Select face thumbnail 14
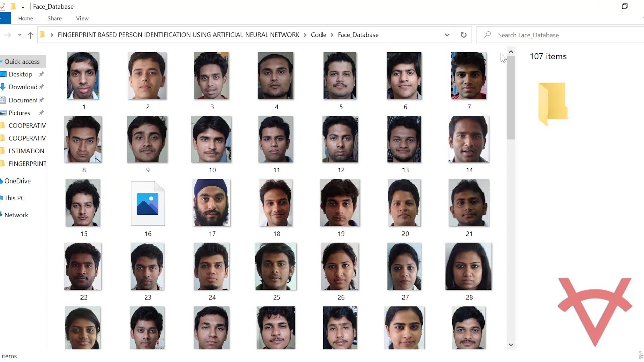 pyautogui.click(x=469, y=139)
